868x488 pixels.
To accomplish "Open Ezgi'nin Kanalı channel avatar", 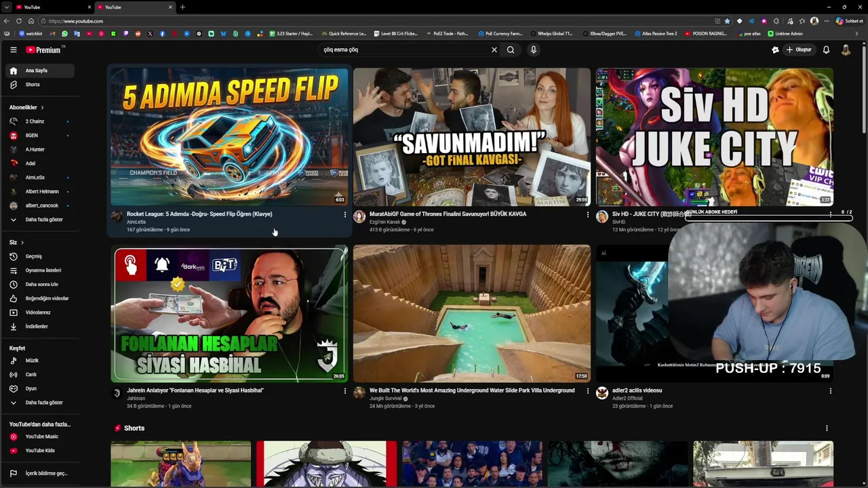I will 359,217.
